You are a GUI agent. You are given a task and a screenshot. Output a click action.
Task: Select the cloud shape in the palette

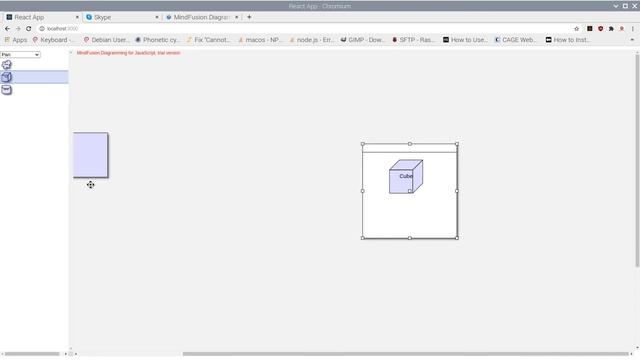[x=7, y=64]
